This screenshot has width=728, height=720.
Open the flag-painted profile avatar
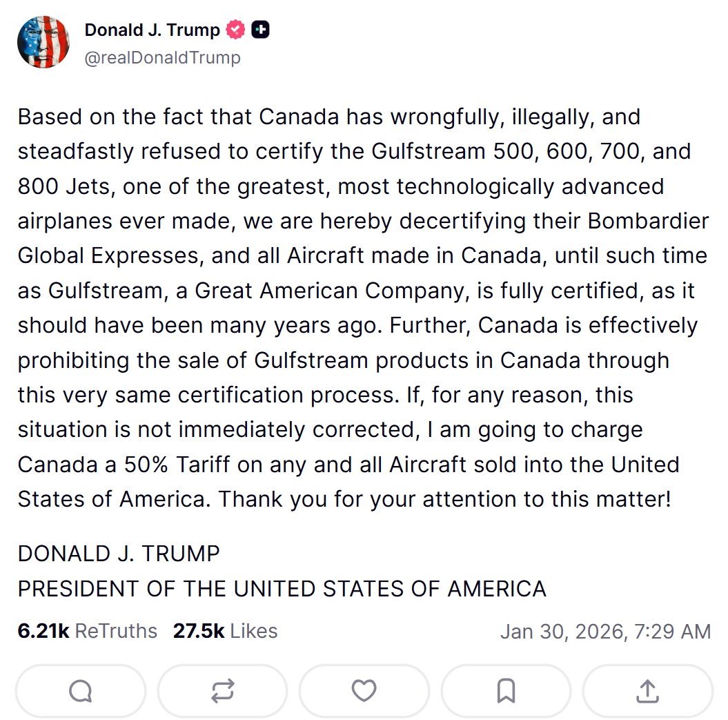point(43,42)
